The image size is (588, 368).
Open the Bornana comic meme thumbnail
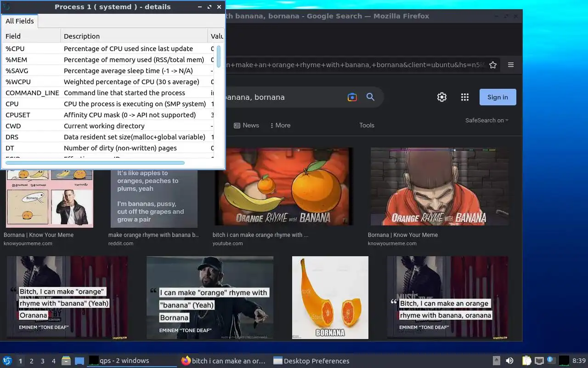click(50, 198)
